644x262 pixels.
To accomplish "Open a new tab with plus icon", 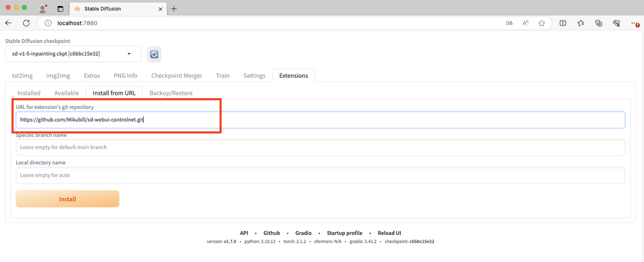I will coord(174,9).
